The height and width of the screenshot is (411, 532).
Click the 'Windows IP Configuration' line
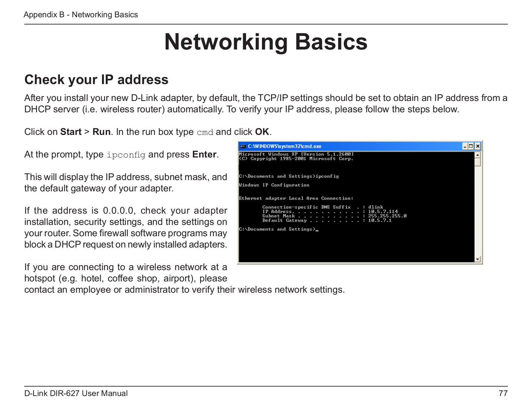274,185
